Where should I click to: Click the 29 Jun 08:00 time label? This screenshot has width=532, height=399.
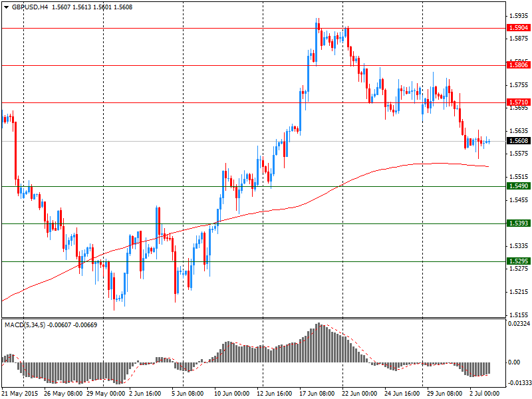[445, 394]
